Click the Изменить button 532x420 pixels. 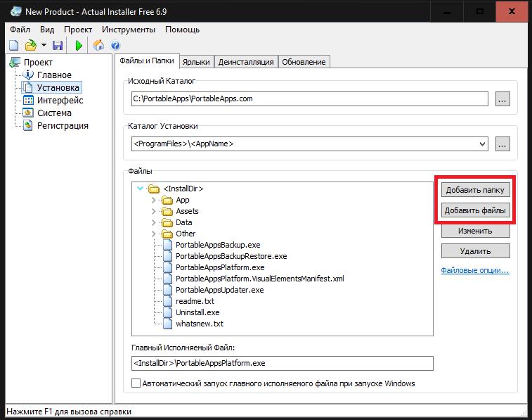coord(475,231)
